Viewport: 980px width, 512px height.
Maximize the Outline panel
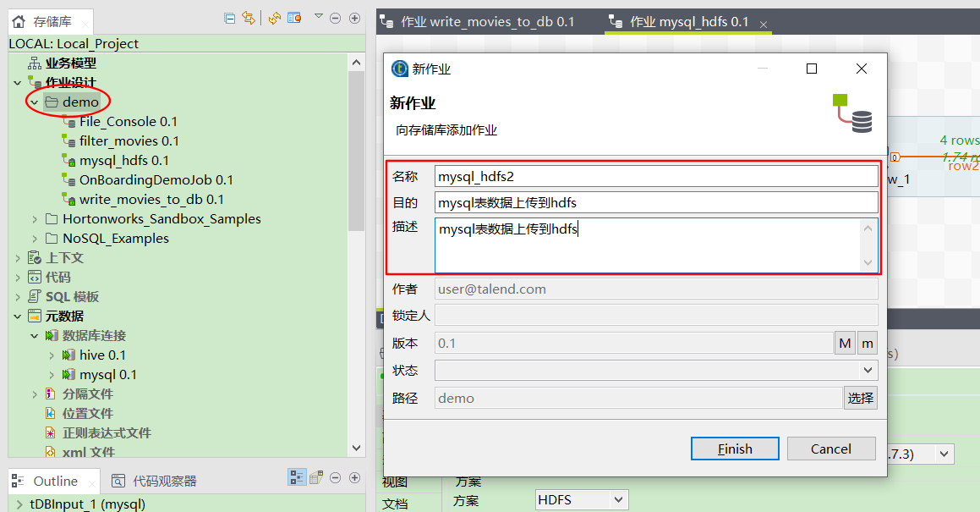coord(354,476)
